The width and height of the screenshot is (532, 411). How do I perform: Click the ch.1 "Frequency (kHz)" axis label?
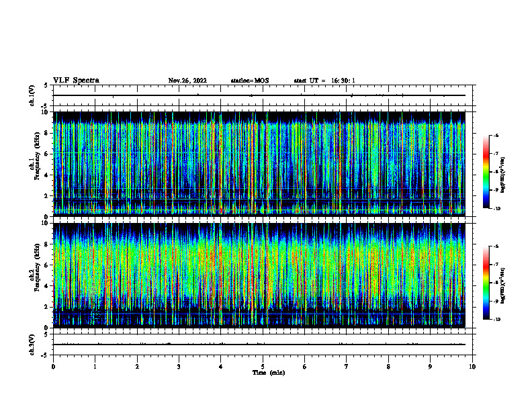point(37,156)
